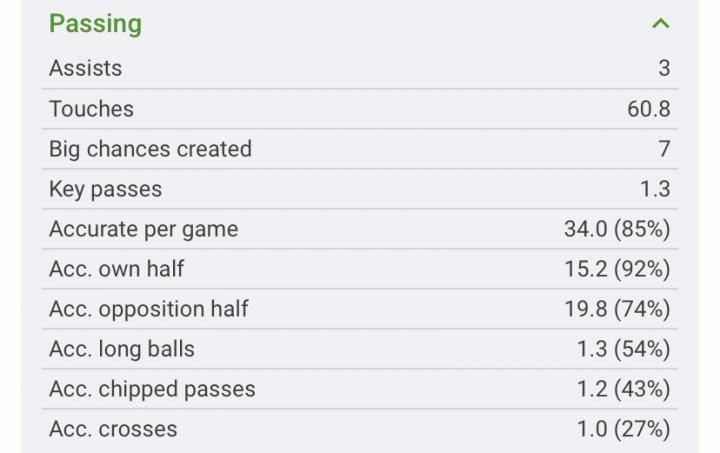Click the Big chances created label

pyautogui.click(x=150, y=149)
